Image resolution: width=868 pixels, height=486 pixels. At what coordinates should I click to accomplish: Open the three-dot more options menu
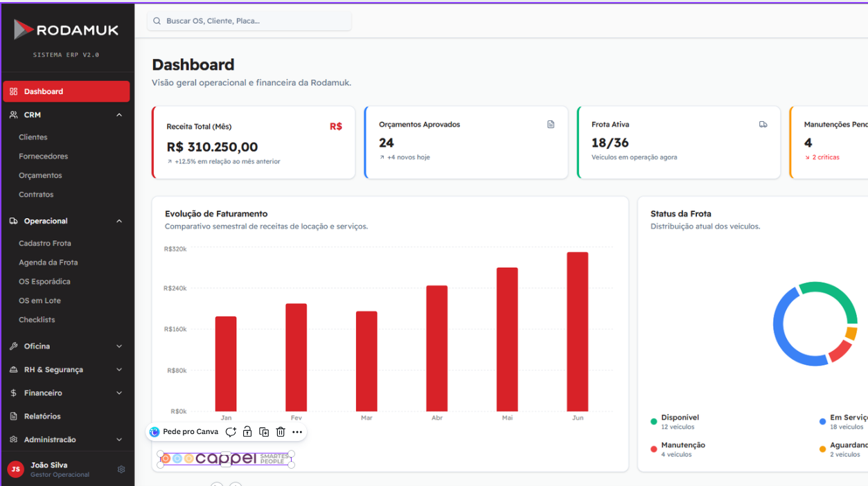297,432
